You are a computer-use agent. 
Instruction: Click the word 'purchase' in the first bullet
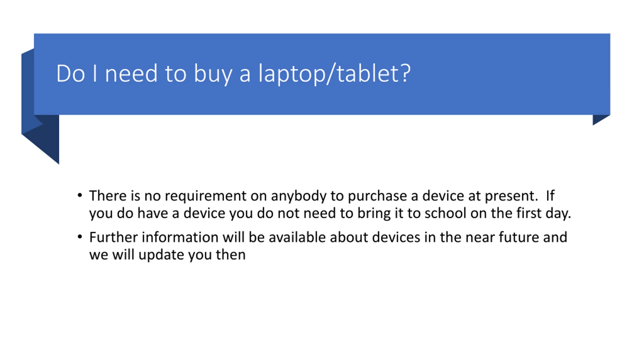point(377,196)
